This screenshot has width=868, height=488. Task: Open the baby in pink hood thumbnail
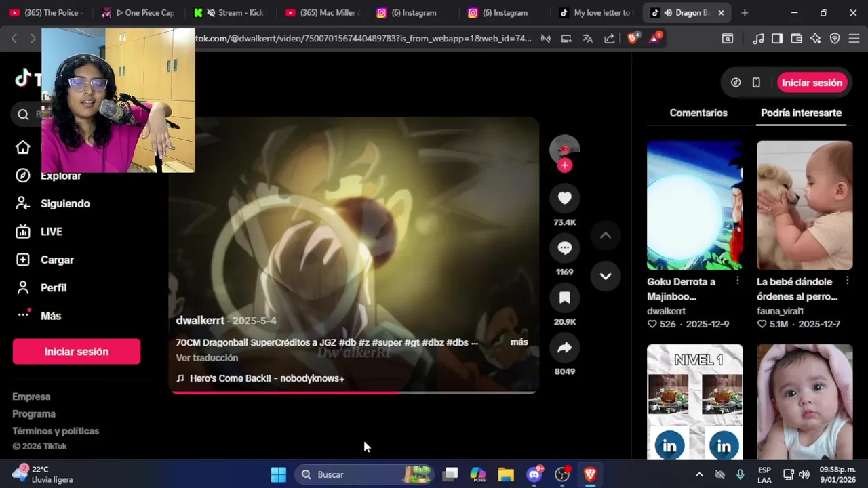(x=804, y=402)
